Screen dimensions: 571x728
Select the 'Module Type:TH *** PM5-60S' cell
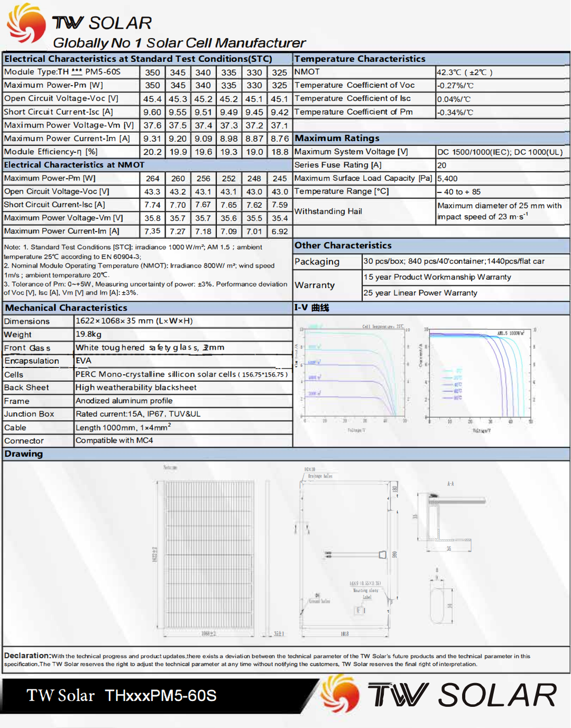click(x=62, y=72)
